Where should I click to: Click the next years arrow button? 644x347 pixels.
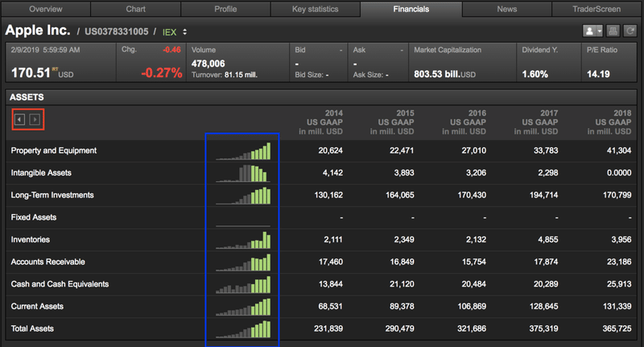click(x=35, y=119)
